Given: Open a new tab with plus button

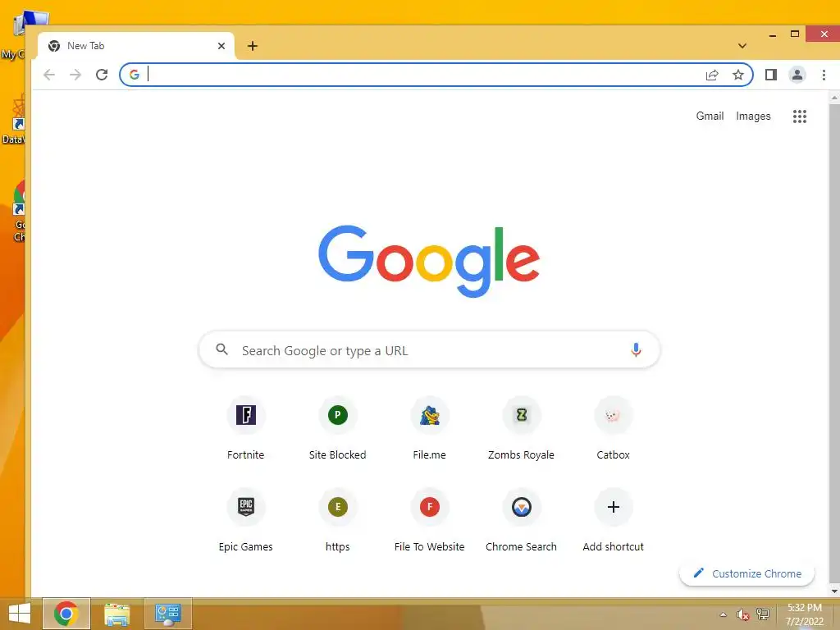Looking at the screenshot, I should click(x=253, y=46).
